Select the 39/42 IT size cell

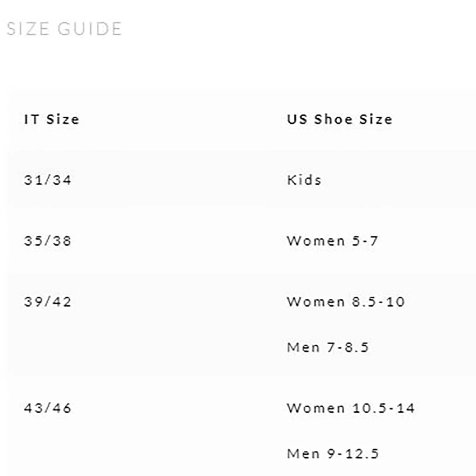tap(48, 302)
